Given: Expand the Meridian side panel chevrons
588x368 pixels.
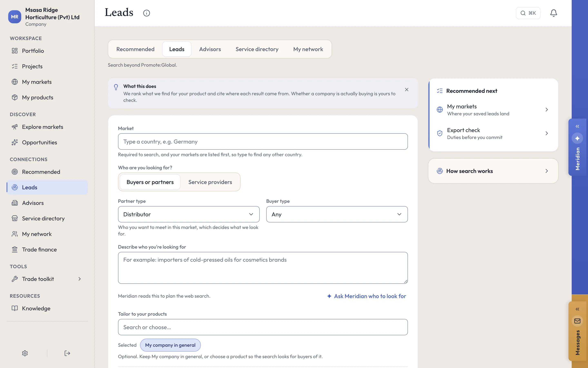Looking at the screenshot, I should tap(577, 126).
